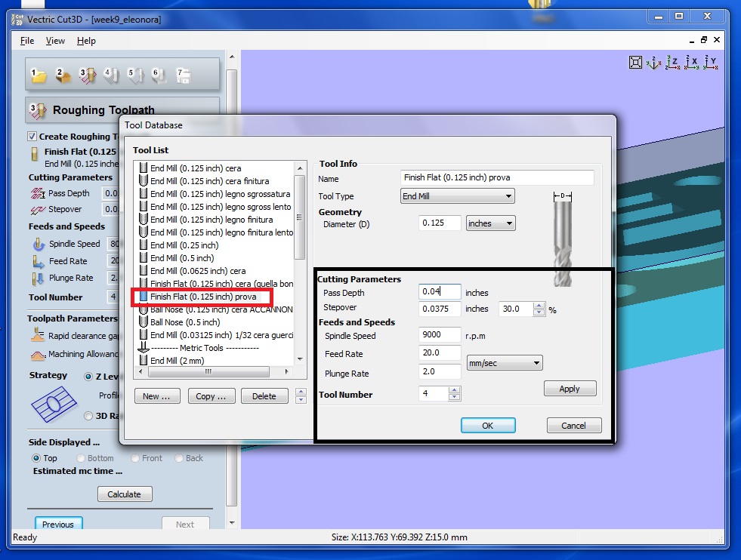This screenshot has height=560, width=741.
Task: Switch to isometric 3D view icon
Action: pos(654,63)
